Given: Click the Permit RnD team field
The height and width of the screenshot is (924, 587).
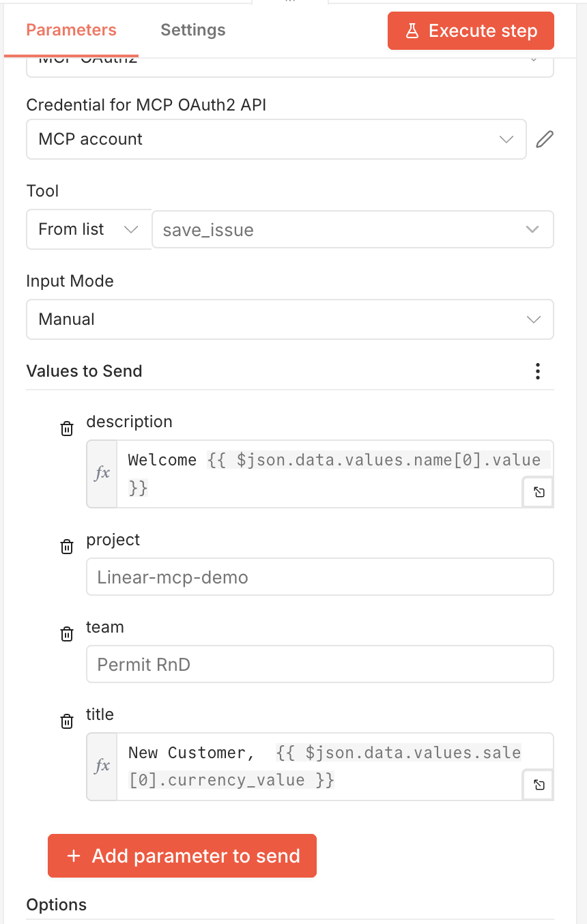Looking at the screenshot, I should point(320,664).
